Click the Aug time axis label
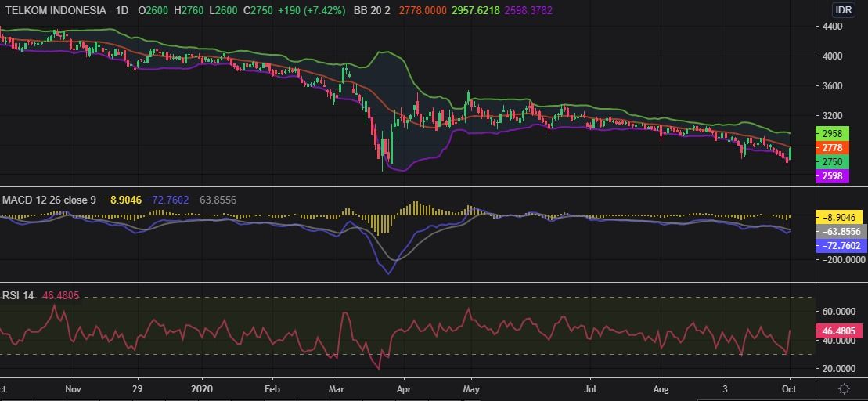This screenshot has width=868, height=401. point(661,388)
